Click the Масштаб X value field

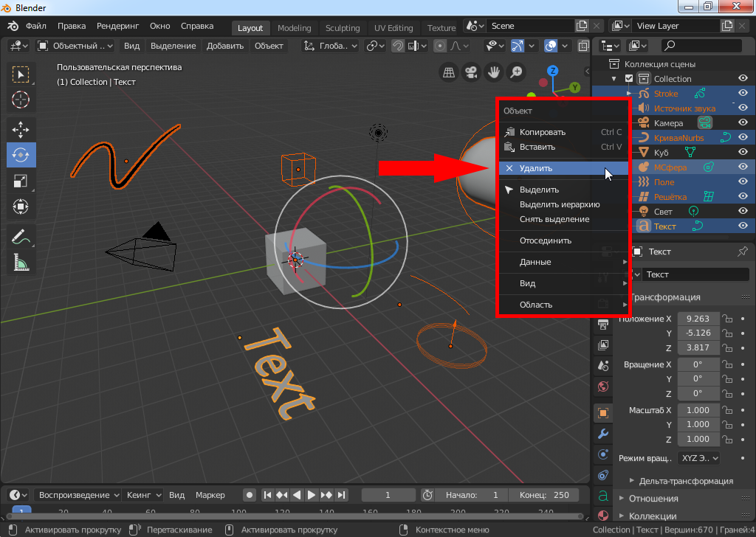pyautogui.click(x=698, y=410)
